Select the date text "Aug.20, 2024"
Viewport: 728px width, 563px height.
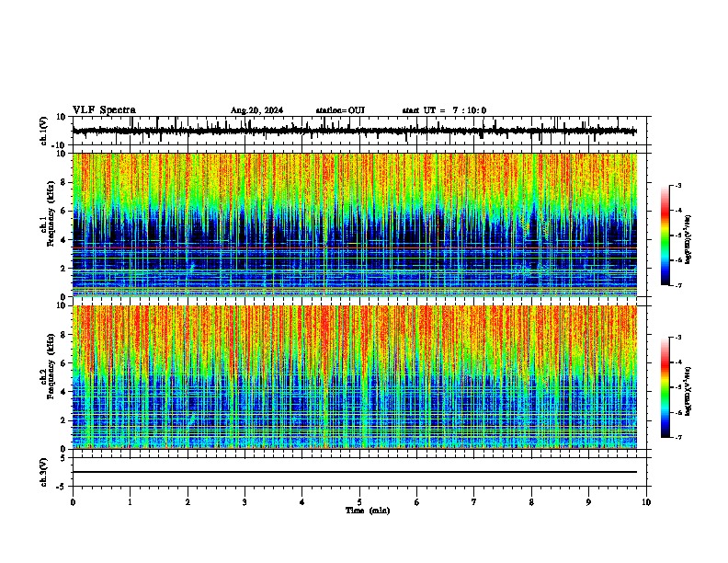tap(256, 110)
